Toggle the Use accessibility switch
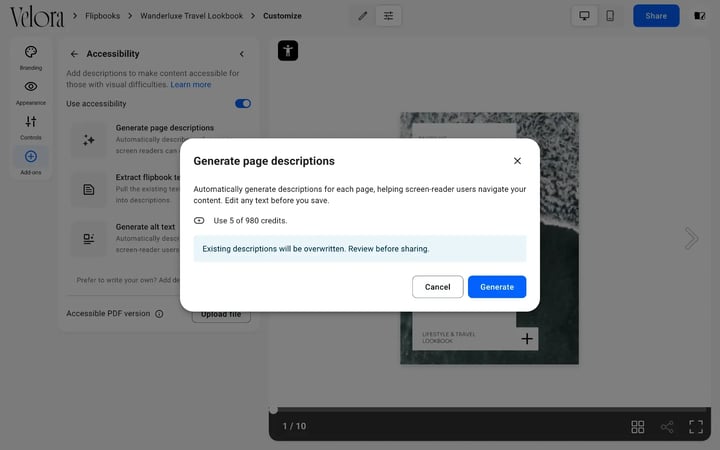Image resolution: width=720 pixels, height=450 pixels. [243, 103]
